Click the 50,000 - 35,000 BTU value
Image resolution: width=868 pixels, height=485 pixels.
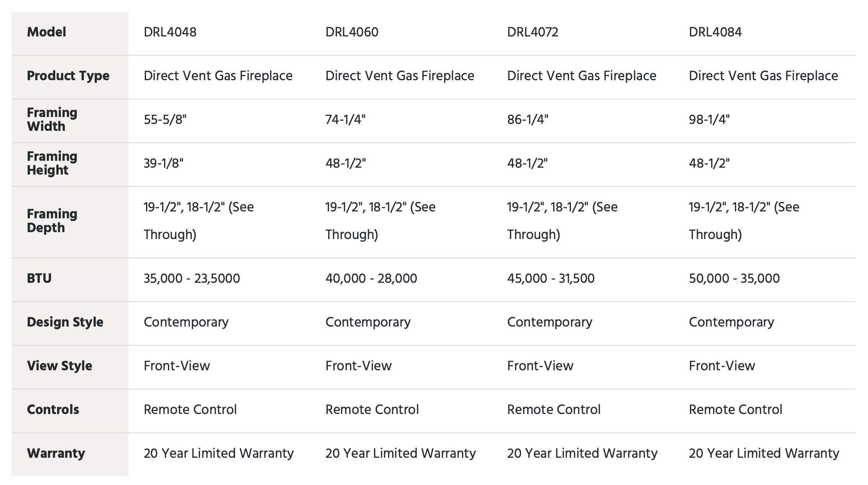point(734,278)
